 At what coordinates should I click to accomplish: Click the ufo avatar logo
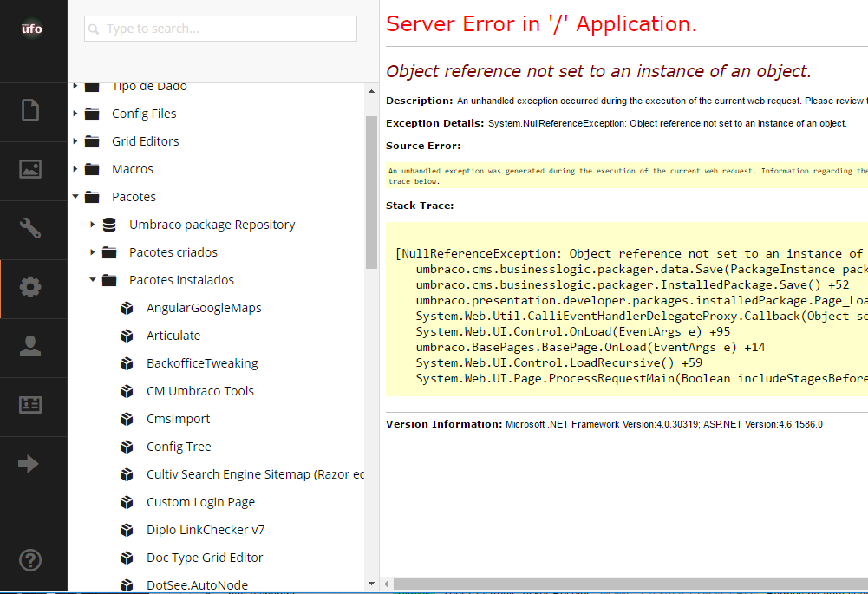(31, 29)
